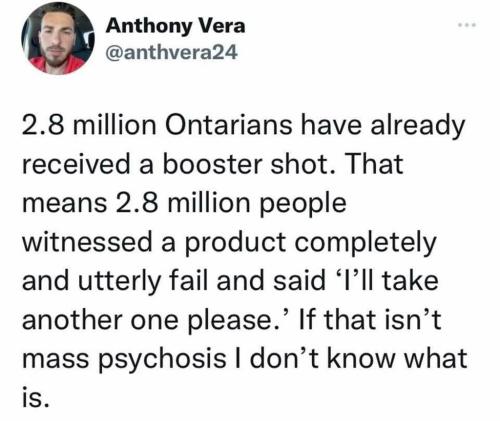500x421 pixels.
Task: Click the word 'received' in the tweet
Action: coord(76,164)
